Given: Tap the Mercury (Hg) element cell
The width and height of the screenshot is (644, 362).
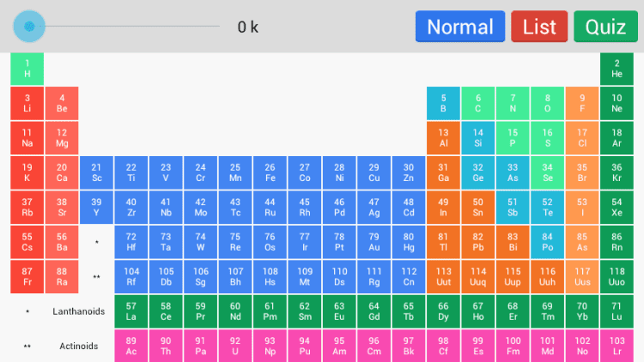Looking at the screenshot, I should click(409, 242).
